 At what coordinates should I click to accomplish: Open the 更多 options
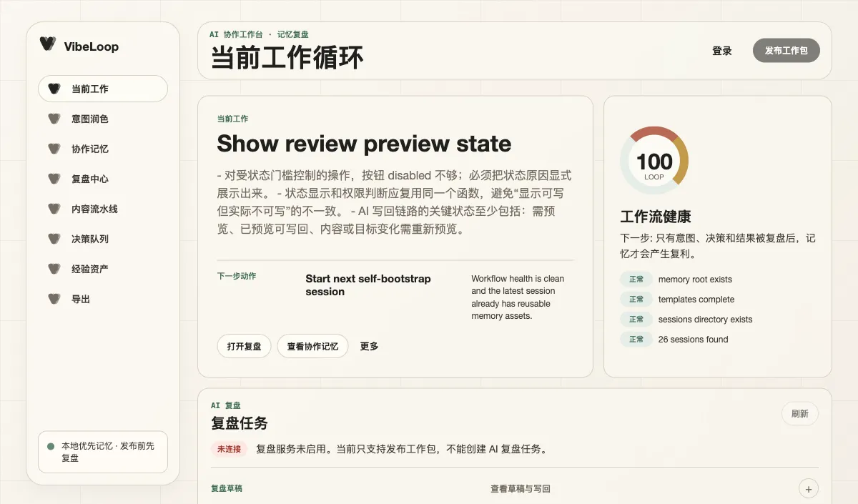pyautogui.click(x=370, y=346)
